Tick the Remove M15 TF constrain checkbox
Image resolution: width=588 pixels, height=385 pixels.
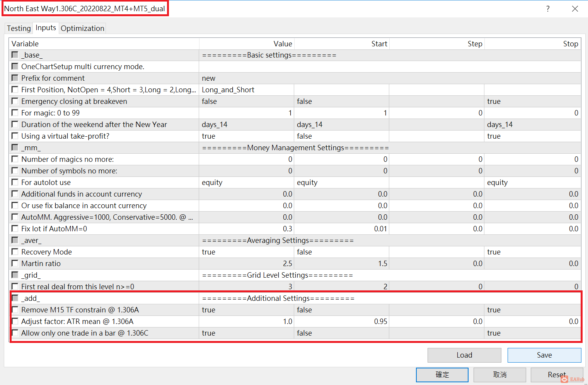(15, 309)
